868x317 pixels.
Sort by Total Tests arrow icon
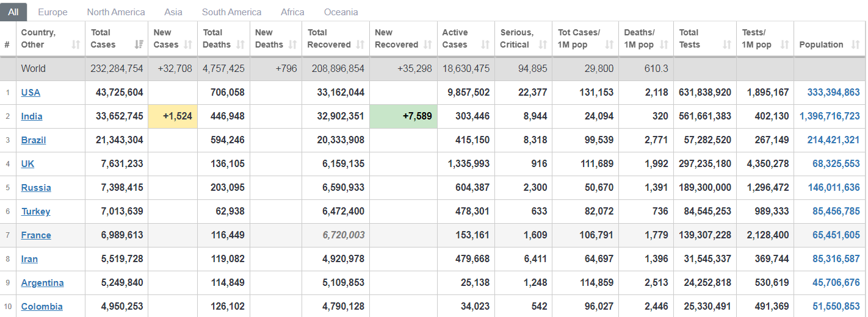(726, 45)
